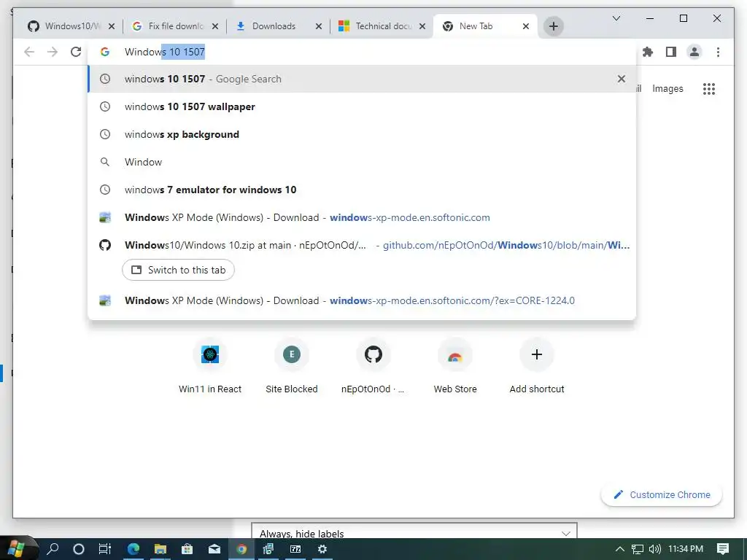Show hidden tray icons chevron
The image size is (747, 560).
(x=620, y=549)
